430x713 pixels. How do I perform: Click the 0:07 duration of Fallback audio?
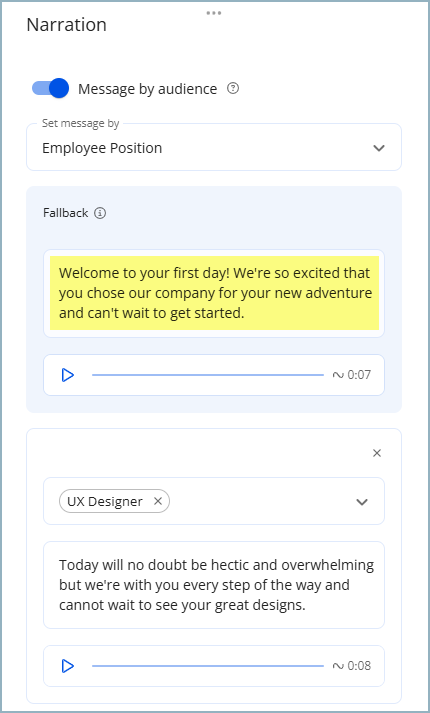359,375
